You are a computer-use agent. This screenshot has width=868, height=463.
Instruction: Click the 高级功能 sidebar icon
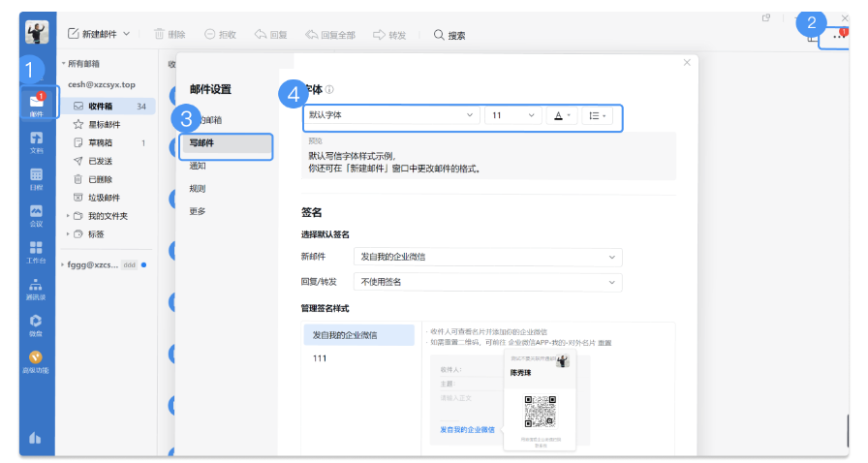click(36, 361)
